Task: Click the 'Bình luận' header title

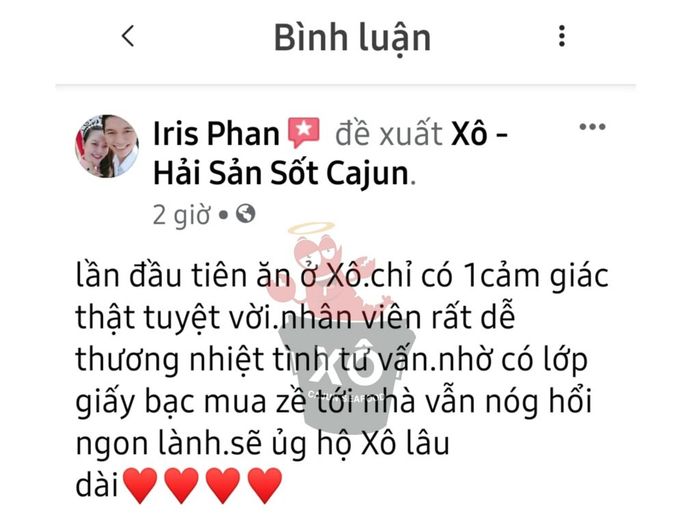Action: click(x=352, y=38)
